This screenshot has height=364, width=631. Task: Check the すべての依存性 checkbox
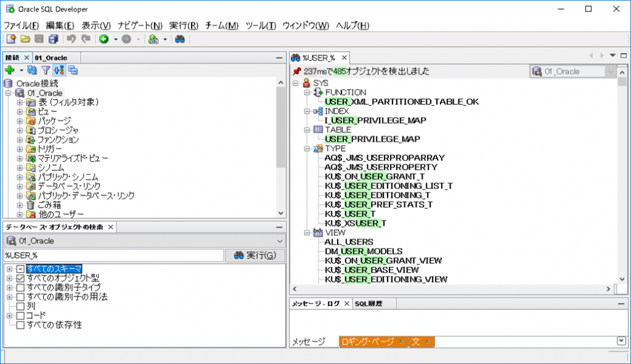20,325
